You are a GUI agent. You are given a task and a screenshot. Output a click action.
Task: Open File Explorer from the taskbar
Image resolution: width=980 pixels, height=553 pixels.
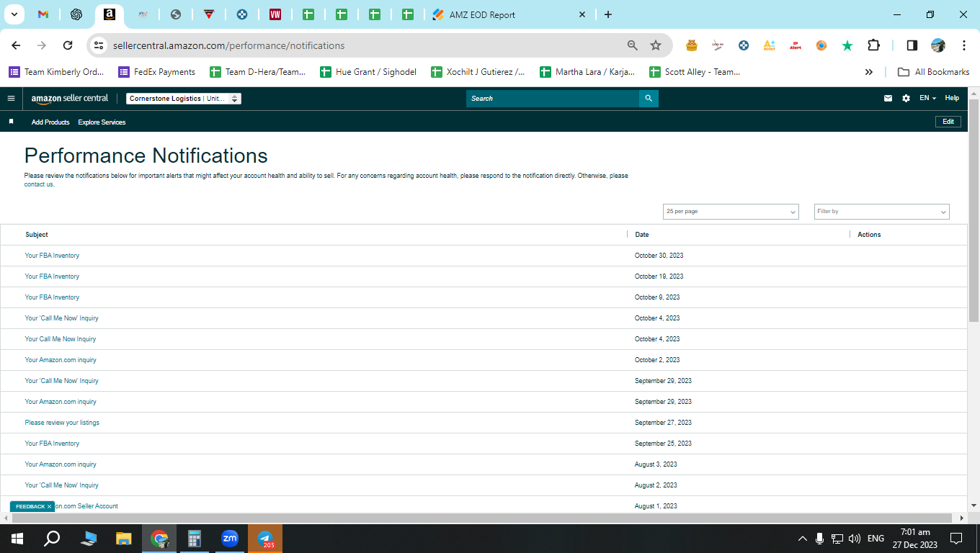124,539
